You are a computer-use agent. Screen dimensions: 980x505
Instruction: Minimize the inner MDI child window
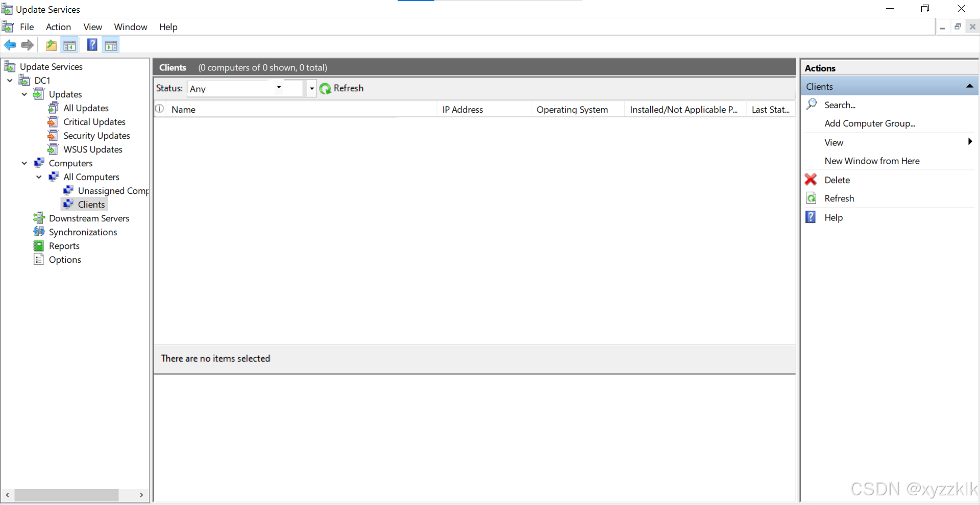pos(942,27)
